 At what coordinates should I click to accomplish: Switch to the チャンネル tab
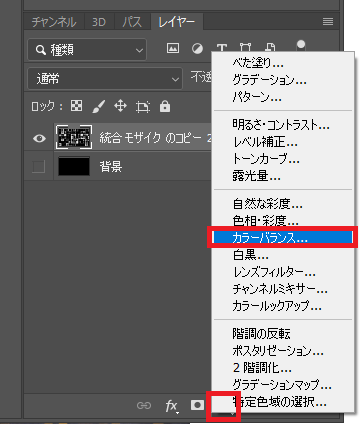[x=54, y=22]
